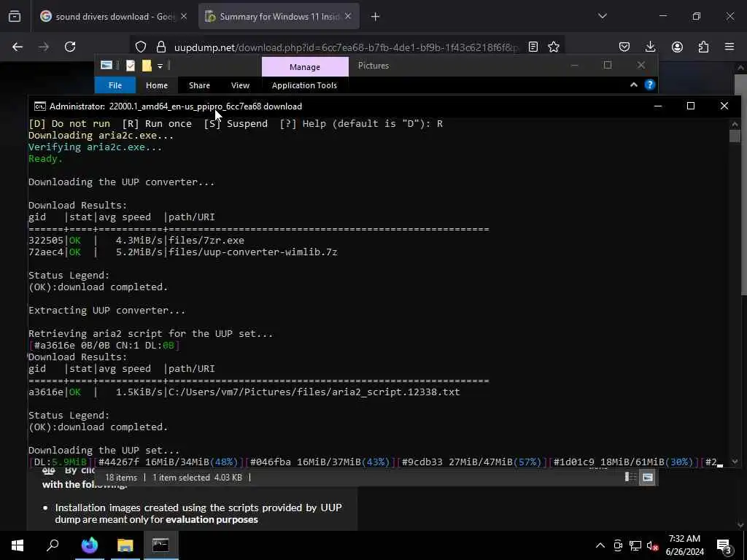Viewport: 747px width, 560px height.
Task: Switch to sound drivers download tab
Action: tap(113, 17)
